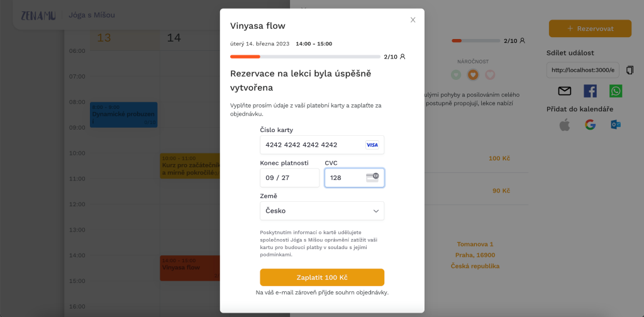Add event to Outlook calendar
Image resolution: width=644 pixels, height=317 pixels.
point(616,125)
